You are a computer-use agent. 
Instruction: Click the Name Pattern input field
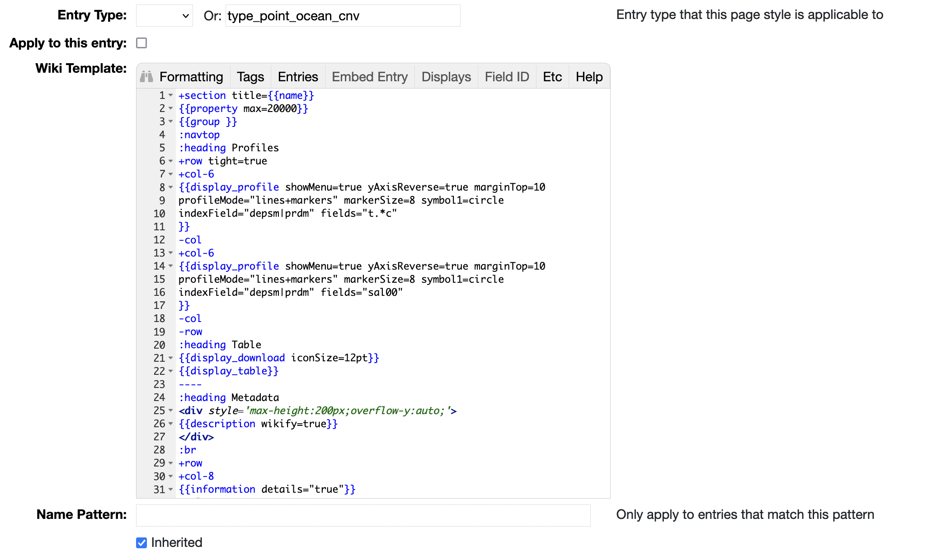click(x=363, y=515)
